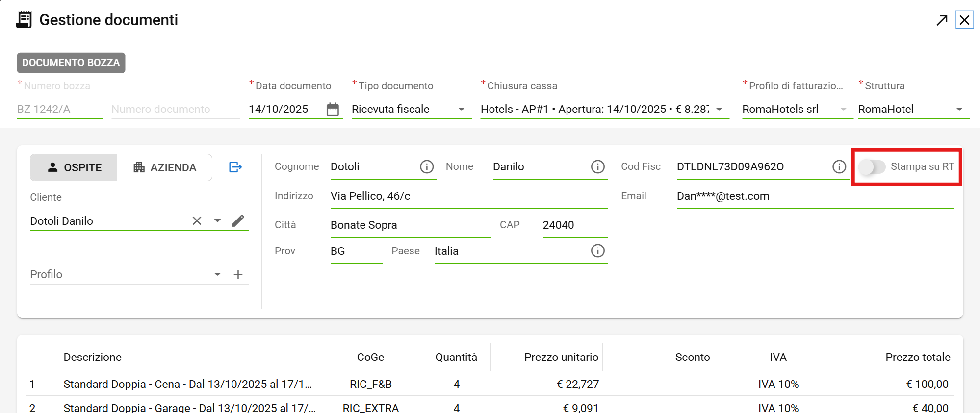
Task: Expand window with the diagonal arrow icon
Action: click(941, 20)
